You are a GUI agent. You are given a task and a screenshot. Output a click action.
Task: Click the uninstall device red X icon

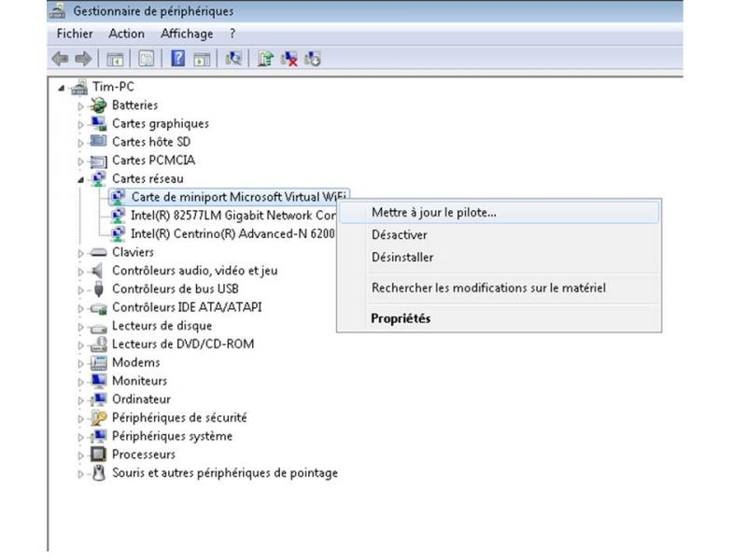coord(289,59)
